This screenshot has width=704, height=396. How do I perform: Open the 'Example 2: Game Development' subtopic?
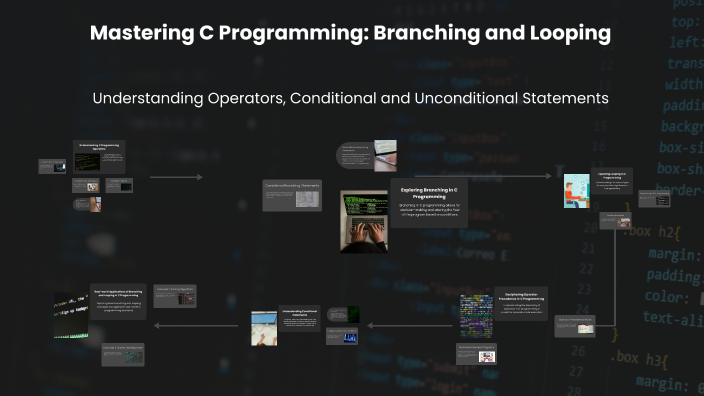click(123, 355)
